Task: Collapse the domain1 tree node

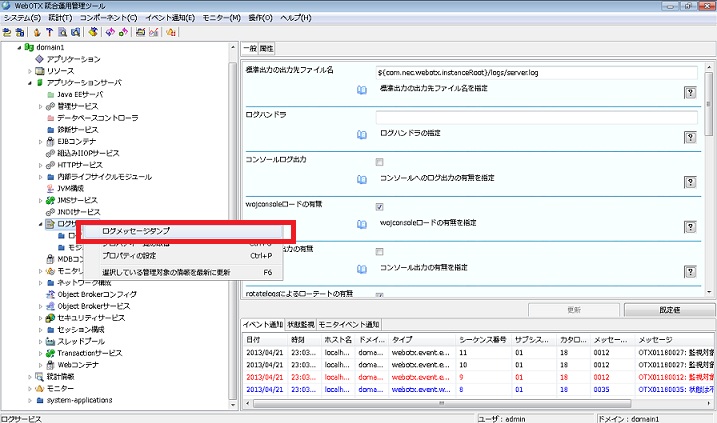Action: coord(19,48)
